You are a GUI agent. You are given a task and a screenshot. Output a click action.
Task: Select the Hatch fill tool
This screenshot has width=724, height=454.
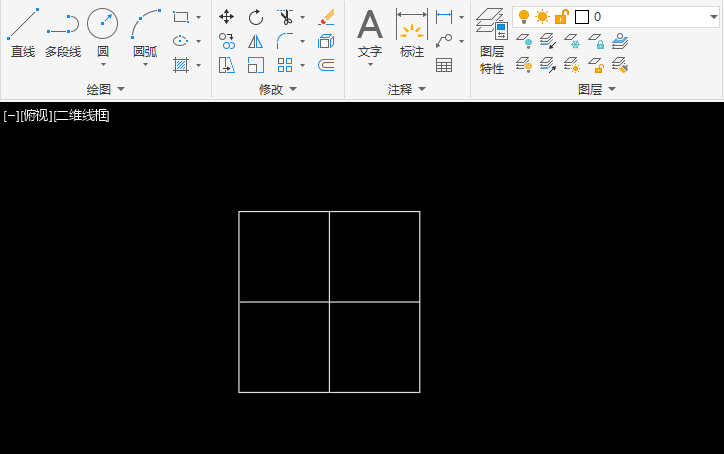181,65
